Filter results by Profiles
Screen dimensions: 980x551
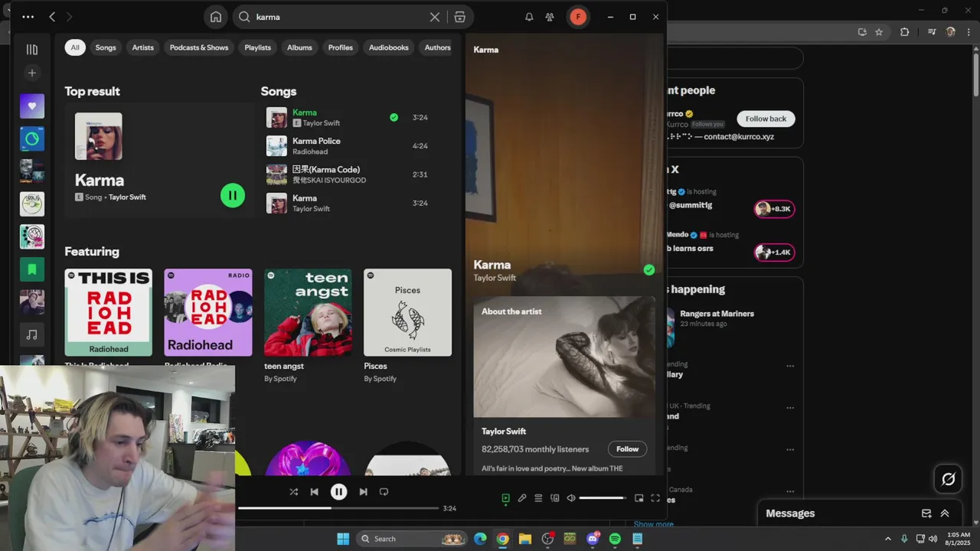click(x=341, y=47)
